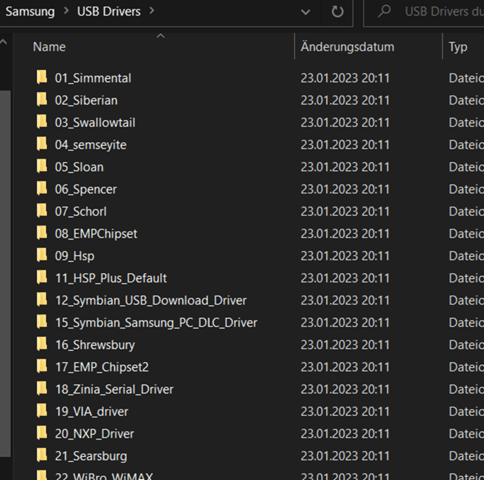Screen dimensions: 484x480
Task: Select the 17_EMP_Chipset2 folder name
Action: [102, 367]
